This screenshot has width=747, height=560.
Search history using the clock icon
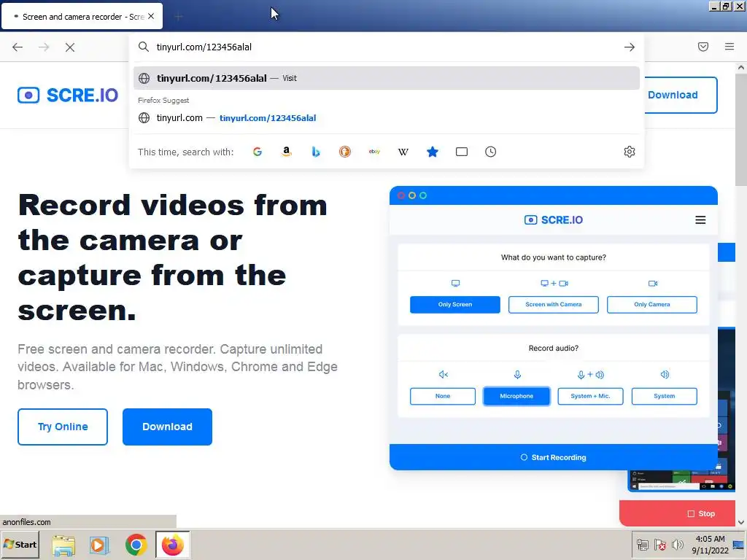491,152
